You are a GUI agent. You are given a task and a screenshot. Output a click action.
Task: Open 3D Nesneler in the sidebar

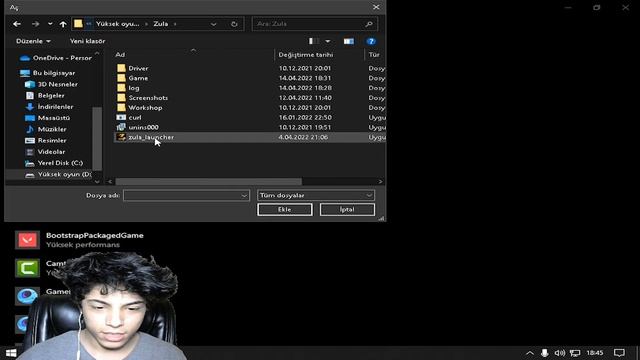[x=51, y=84]
